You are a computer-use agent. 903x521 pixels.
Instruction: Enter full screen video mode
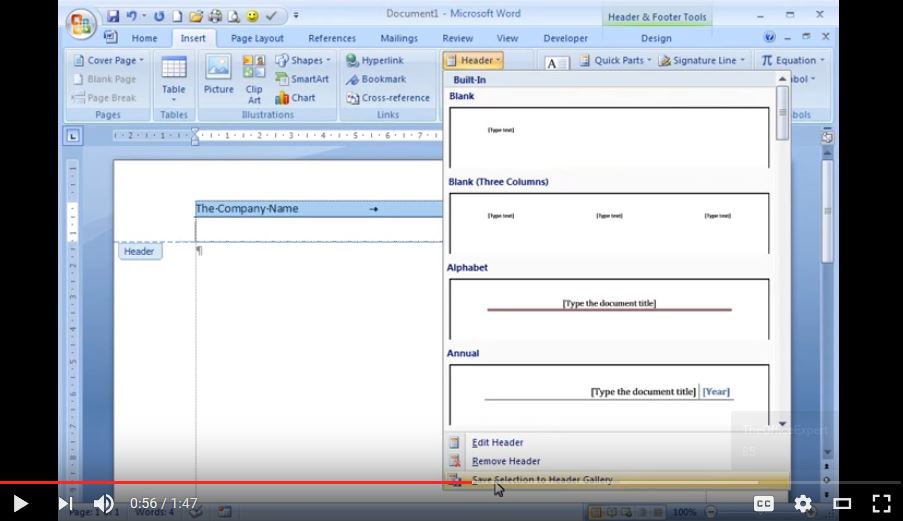[881, 504]
